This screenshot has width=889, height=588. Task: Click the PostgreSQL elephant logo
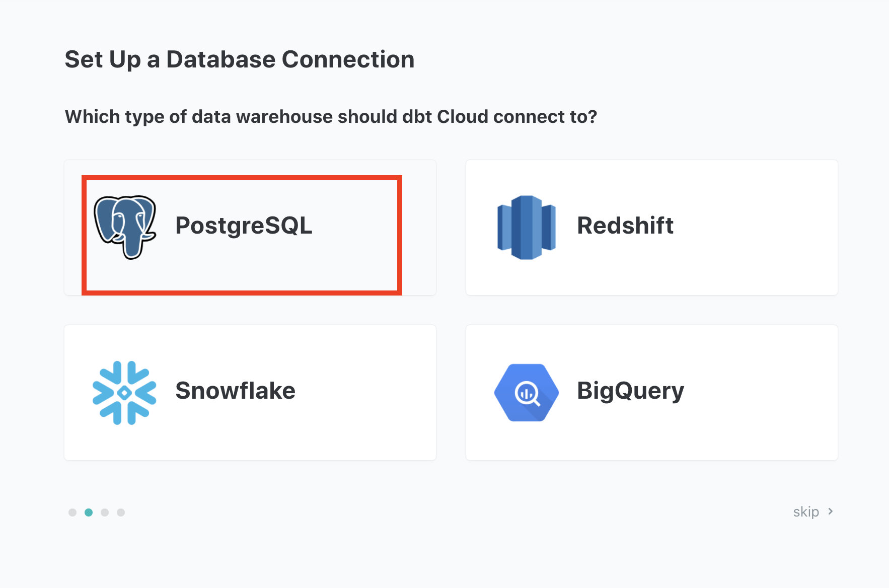[125, 227]
